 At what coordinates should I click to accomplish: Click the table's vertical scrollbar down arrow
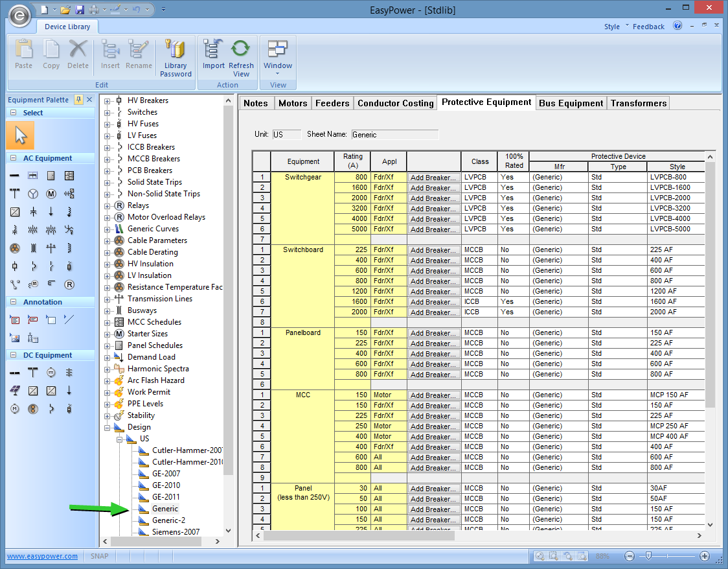pos(710,525)
